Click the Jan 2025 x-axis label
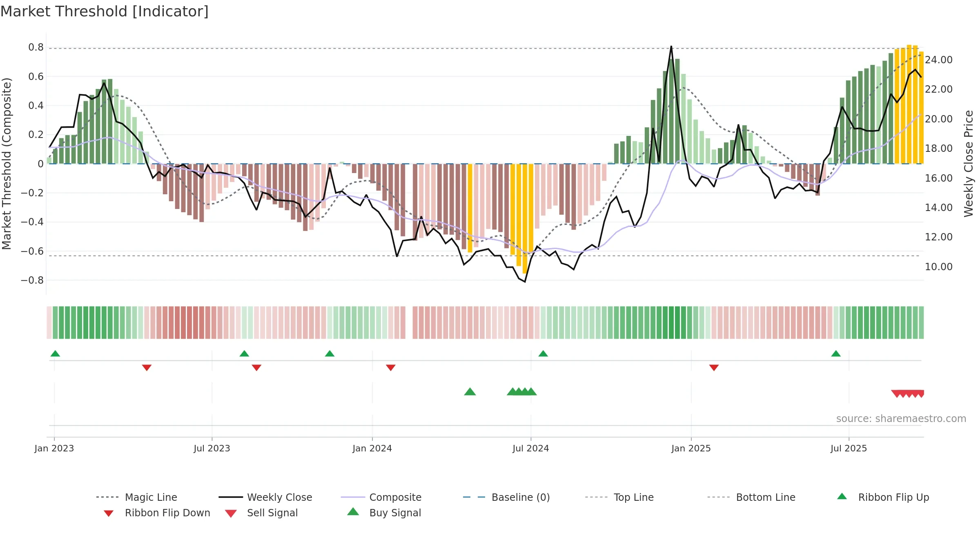 point(691,448)
